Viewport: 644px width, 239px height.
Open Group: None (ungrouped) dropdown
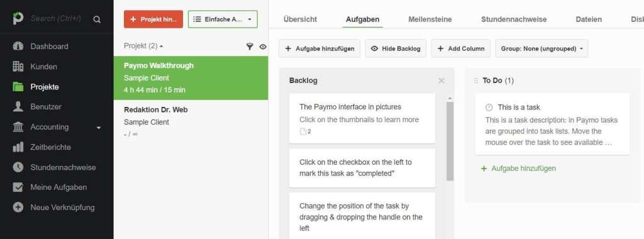(x=541, y=48)
